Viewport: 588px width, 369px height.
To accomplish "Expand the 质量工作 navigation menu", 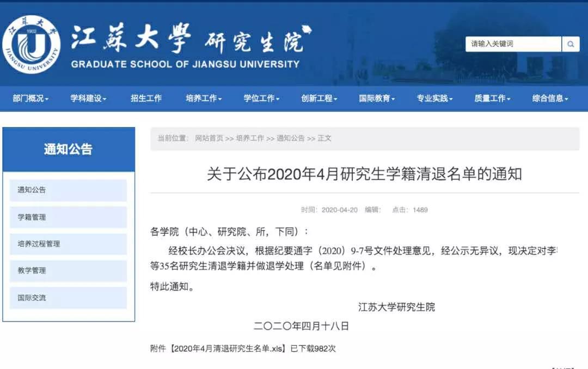I will 492,98.
